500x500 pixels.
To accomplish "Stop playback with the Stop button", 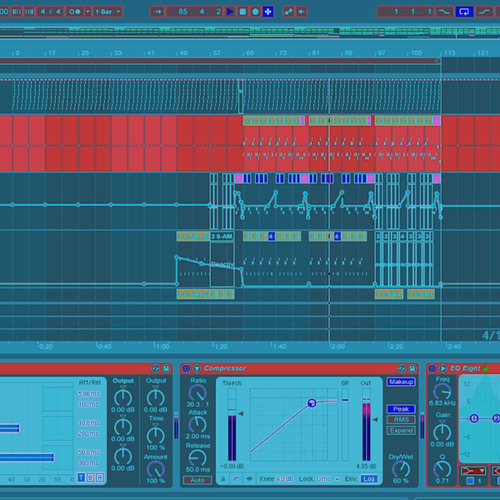I will (243, 12).
